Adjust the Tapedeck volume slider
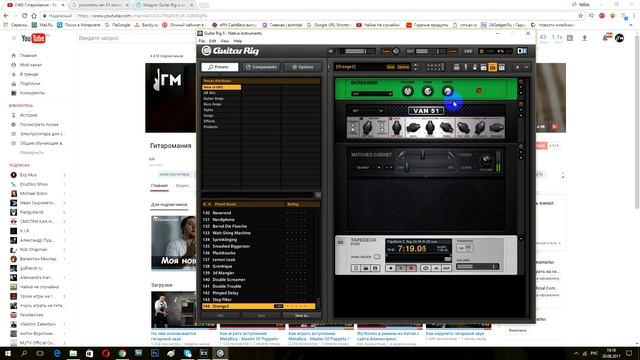 [x=477, y=267]
